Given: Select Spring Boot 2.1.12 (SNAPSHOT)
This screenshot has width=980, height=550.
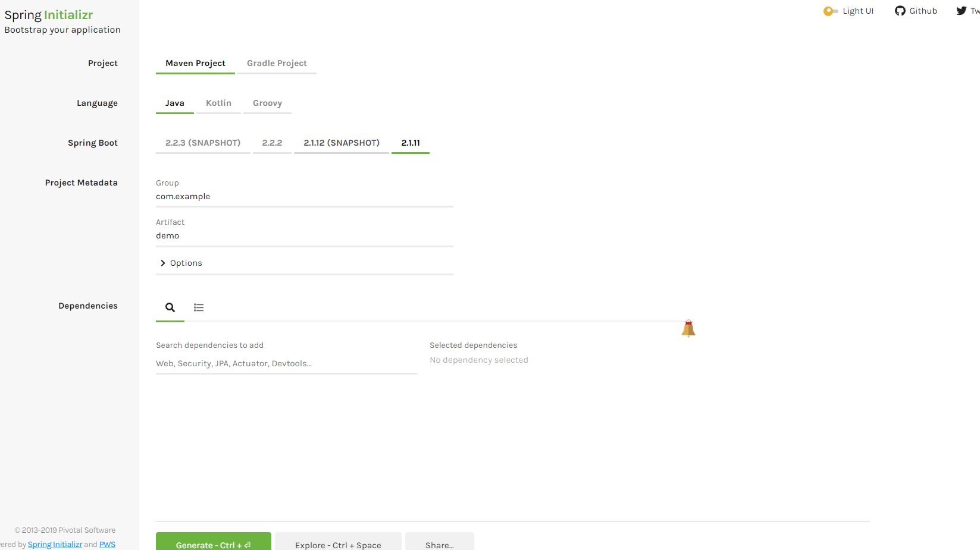Looking at the screenshot, I should (342, 143).
